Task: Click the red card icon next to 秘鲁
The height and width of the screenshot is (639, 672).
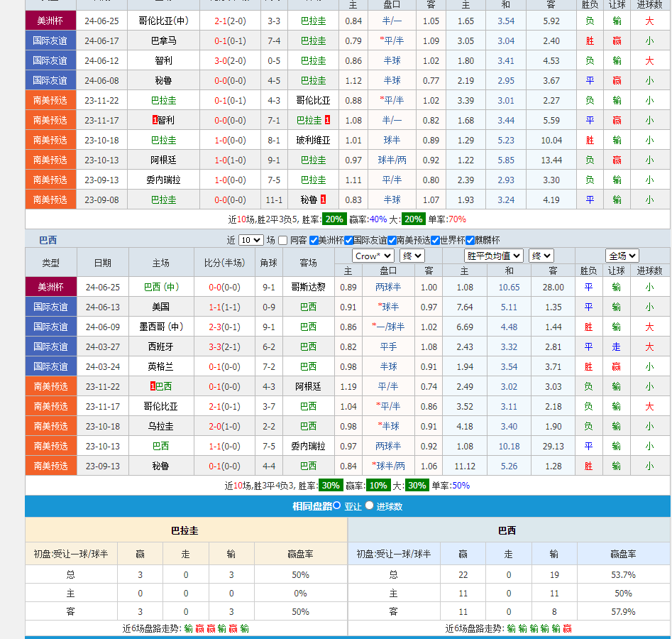Action: (x=323, y=200)
